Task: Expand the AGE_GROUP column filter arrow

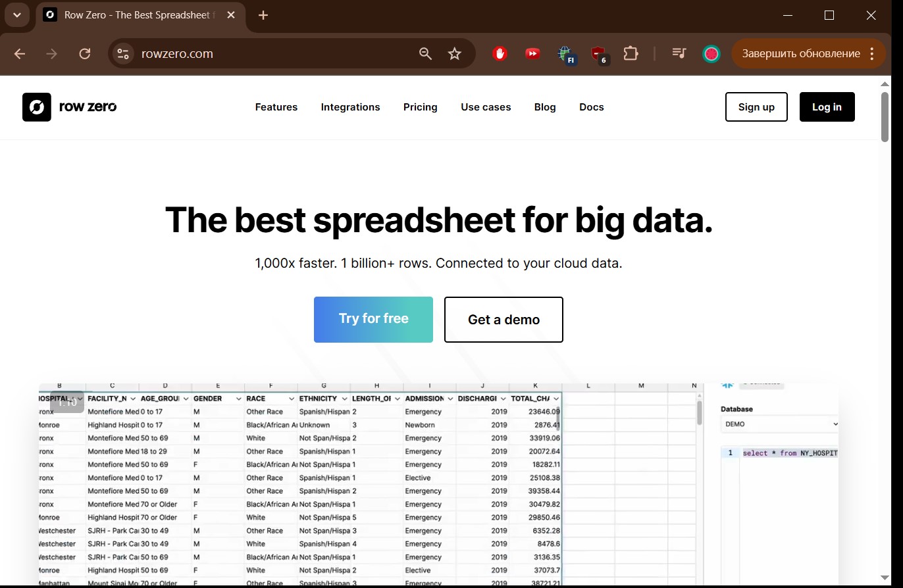Action: (x=186, y=399)
